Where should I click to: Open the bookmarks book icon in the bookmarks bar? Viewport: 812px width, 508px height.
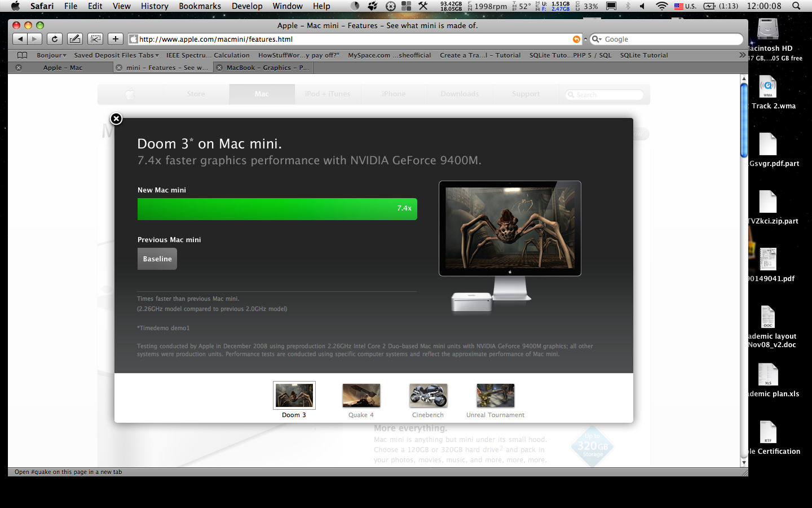23,55
